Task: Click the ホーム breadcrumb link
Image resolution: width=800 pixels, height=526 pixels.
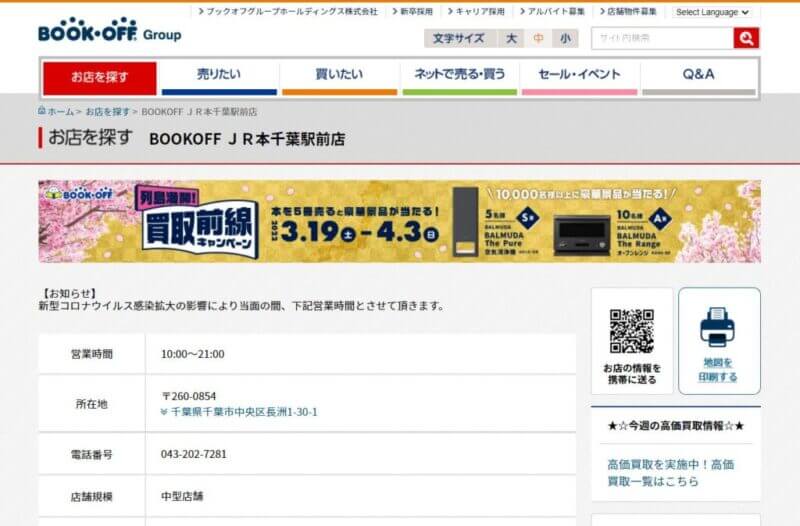Action: pos(61,112)
